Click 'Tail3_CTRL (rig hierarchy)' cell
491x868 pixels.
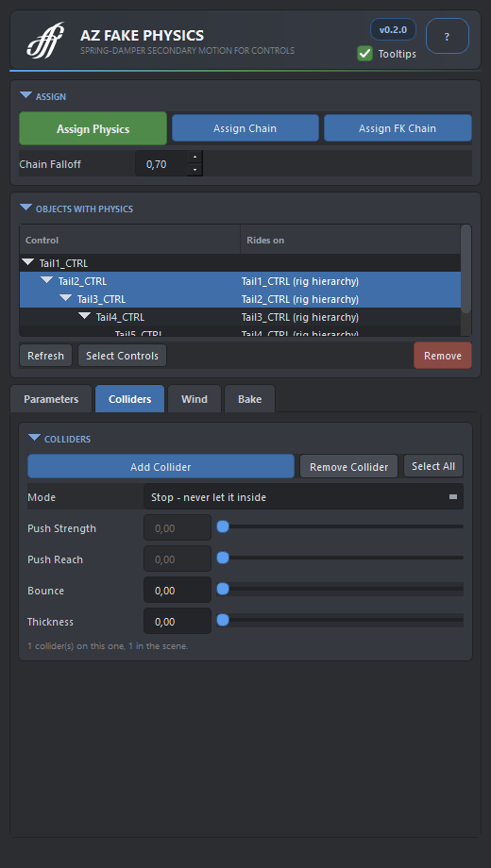click(300, 317)
